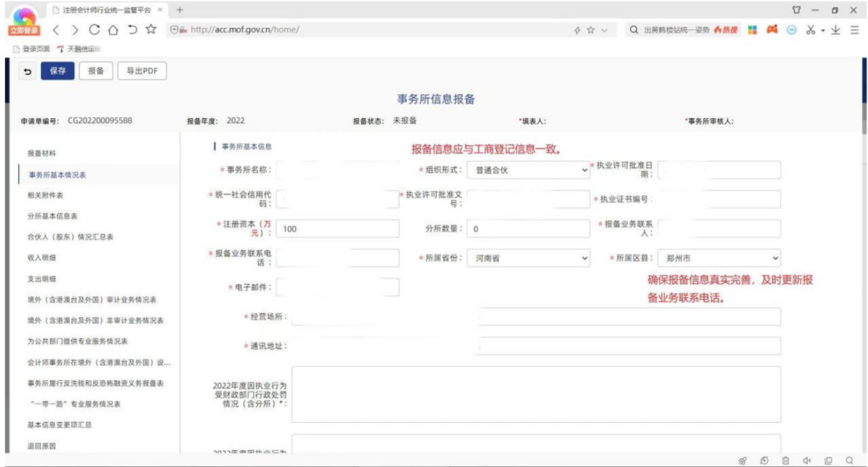Image resolution: width=868 pixels, height=467 pixels.
Task: Open 合伙人（股东）情况汇总表 in sidebar
Action: (x=70, y=237)
